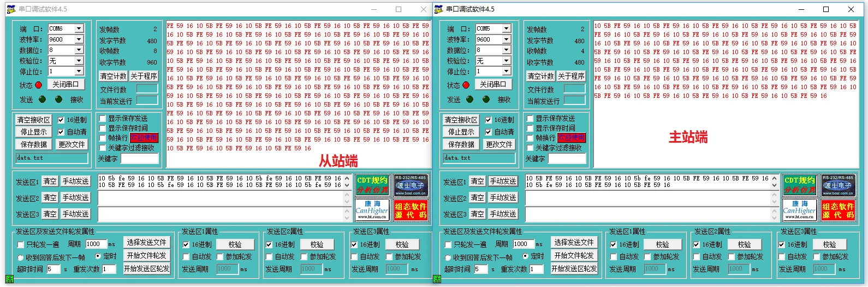Toggle 16进制 receive checkbox in COM6 window
Screen dimensions: 868x287
pos(61,120)
